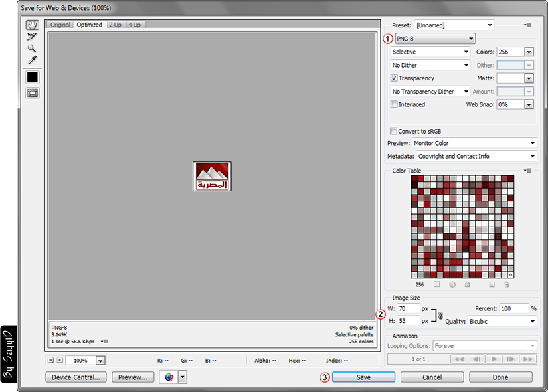Play the animation
Viewport: 548px width, 392px height.
click(494, 359)
